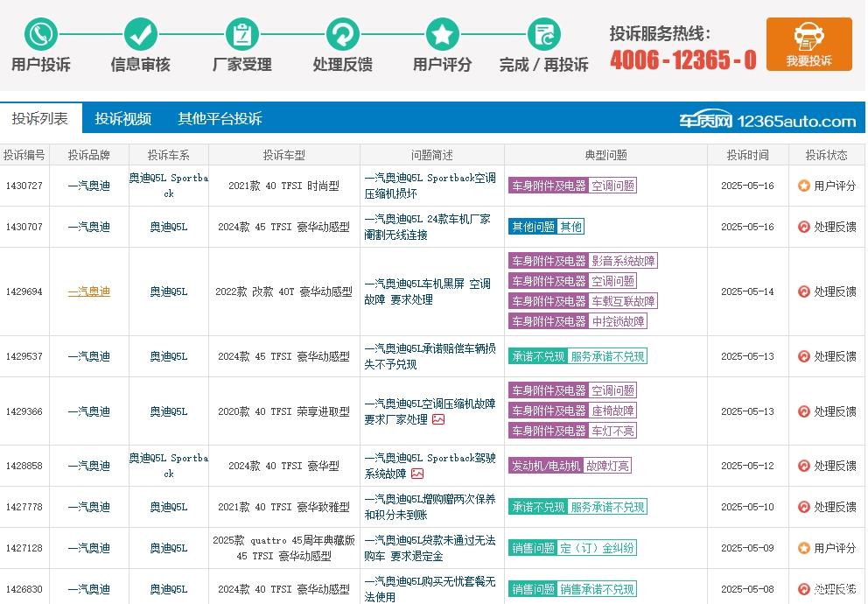Click 处理反馈 status icon for complaint 1428858

804,467
